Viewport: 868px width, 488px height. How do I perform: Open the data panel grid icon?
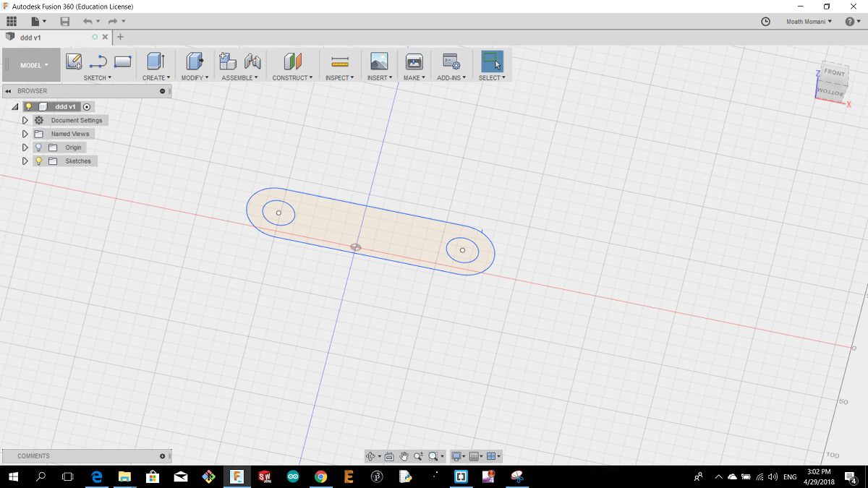coord(12,22)
